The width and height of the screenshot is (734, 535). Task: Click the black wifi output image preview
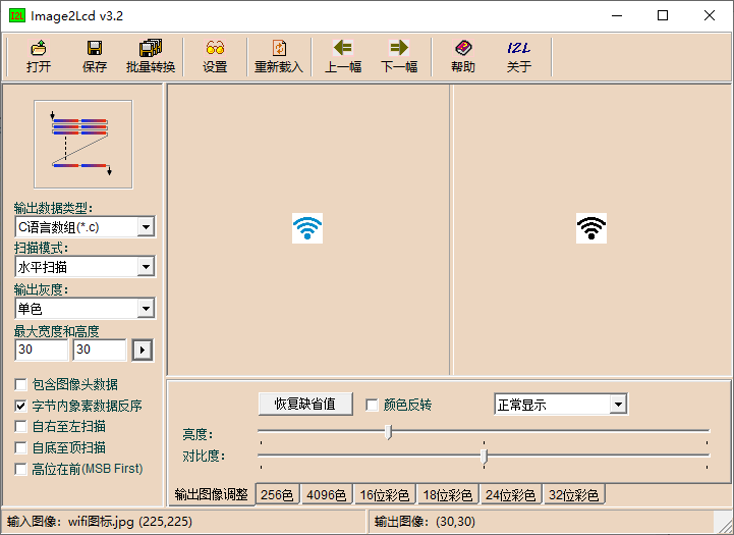(x=591, y=228)
